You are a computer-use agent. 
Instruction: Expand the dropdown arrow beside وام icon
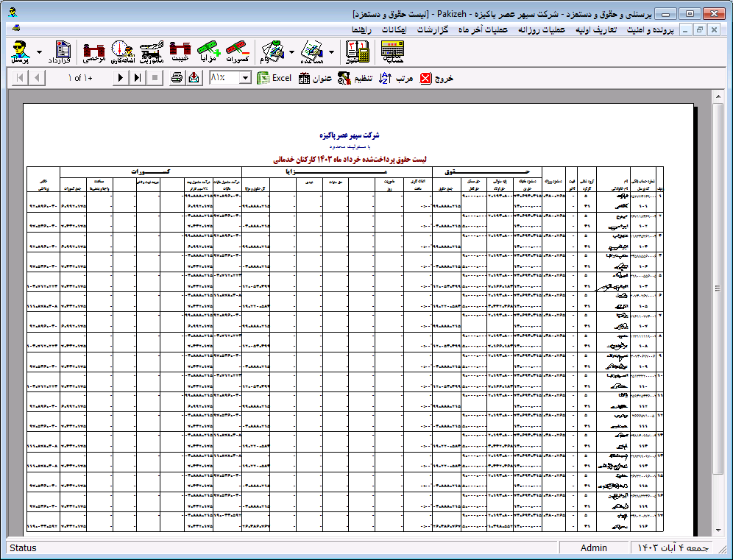coord(292,52)
